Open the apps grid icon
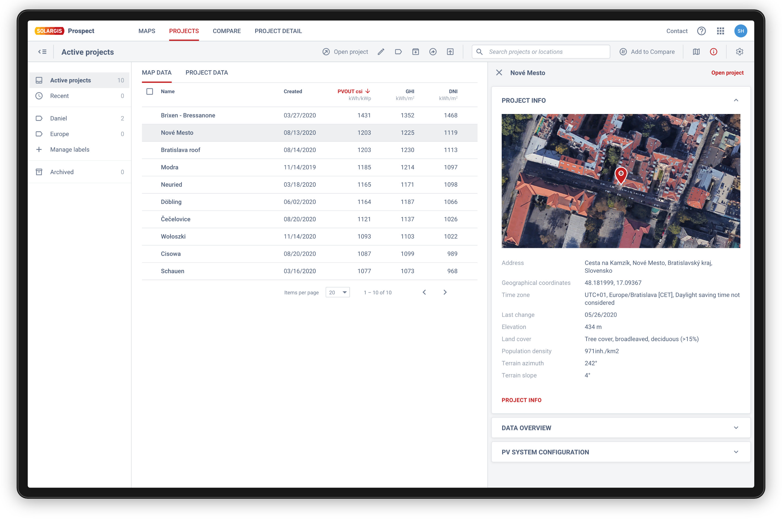782x532 pixels. click(720, 31)
